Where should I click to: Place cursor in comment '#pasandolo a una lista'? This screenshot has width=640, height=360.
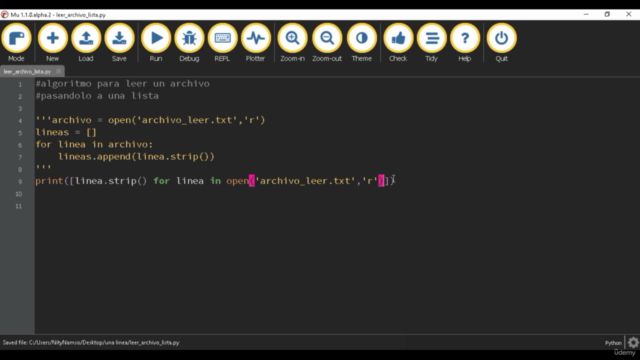[97, 96]
